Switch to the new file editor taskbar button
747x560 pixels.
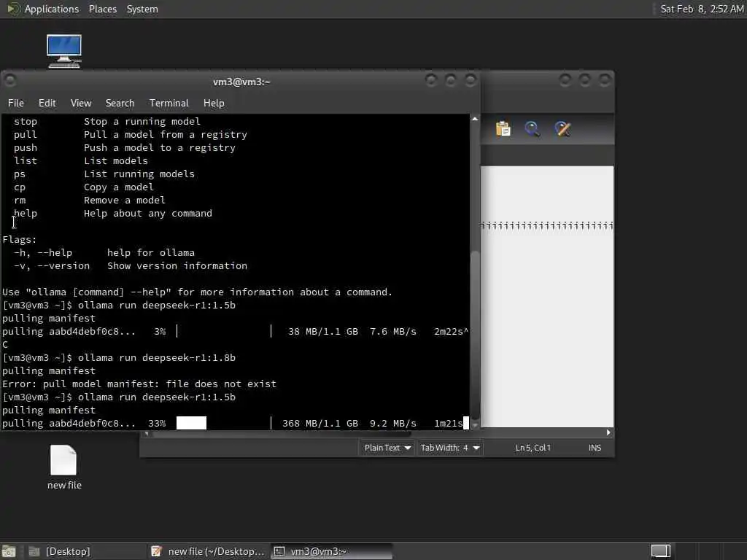(x=207, y=551)
